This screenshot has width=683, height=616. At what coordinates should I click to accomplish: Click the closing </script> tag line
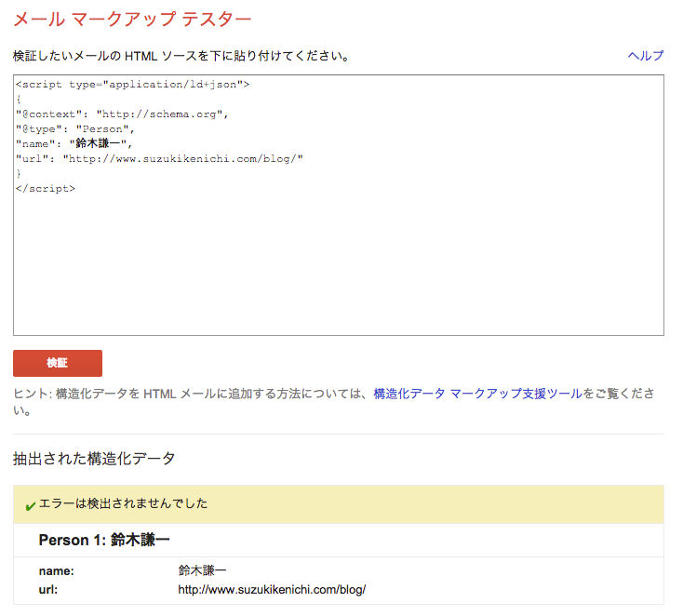46,189
